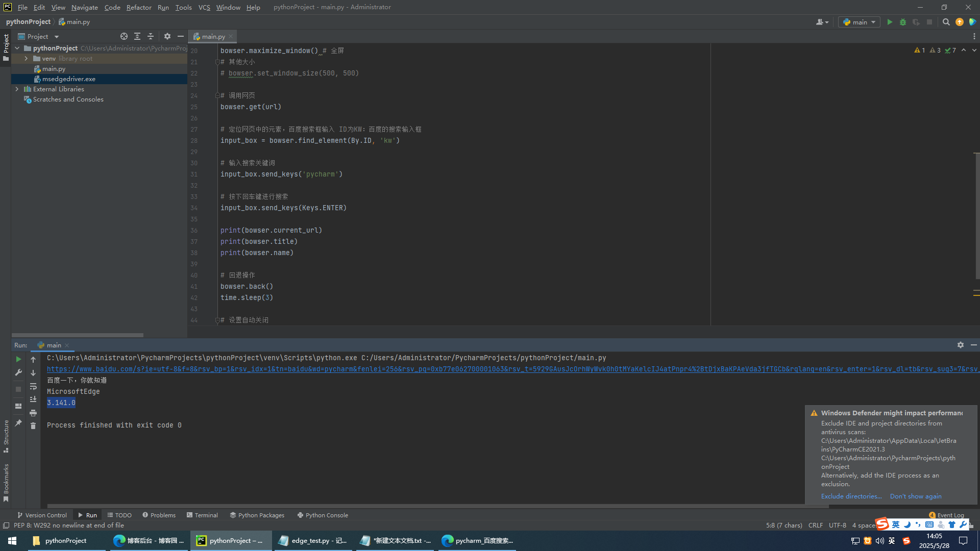Pin the main run tab
Image resolution: width=980 pixels, height=551 pixels.
18,423
